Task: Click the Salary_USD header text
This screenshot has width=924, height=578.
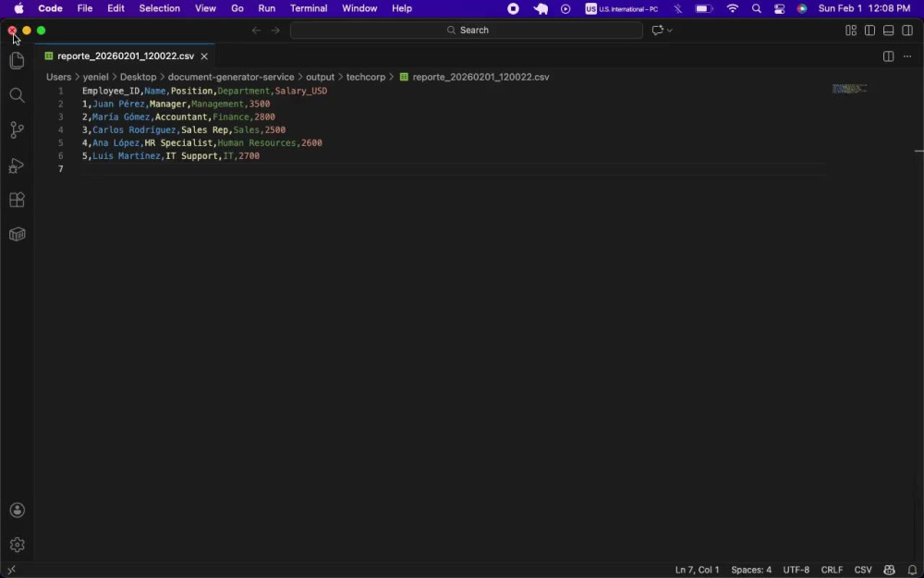Action: pos(300,91)
